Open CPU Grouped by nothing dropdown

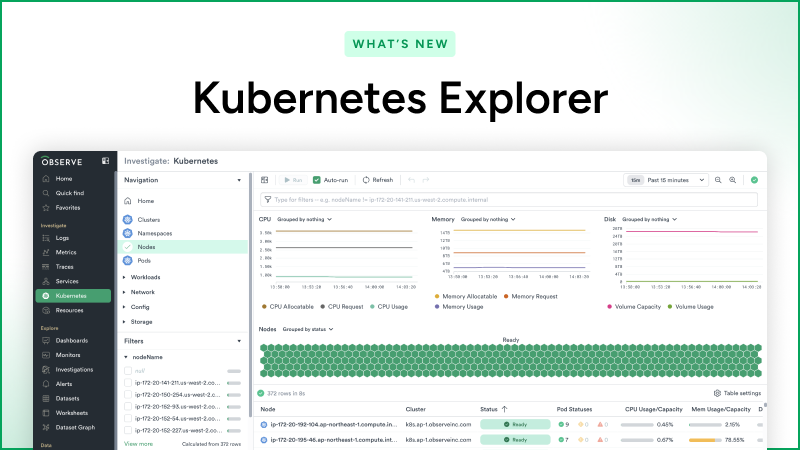click(305, 219)
